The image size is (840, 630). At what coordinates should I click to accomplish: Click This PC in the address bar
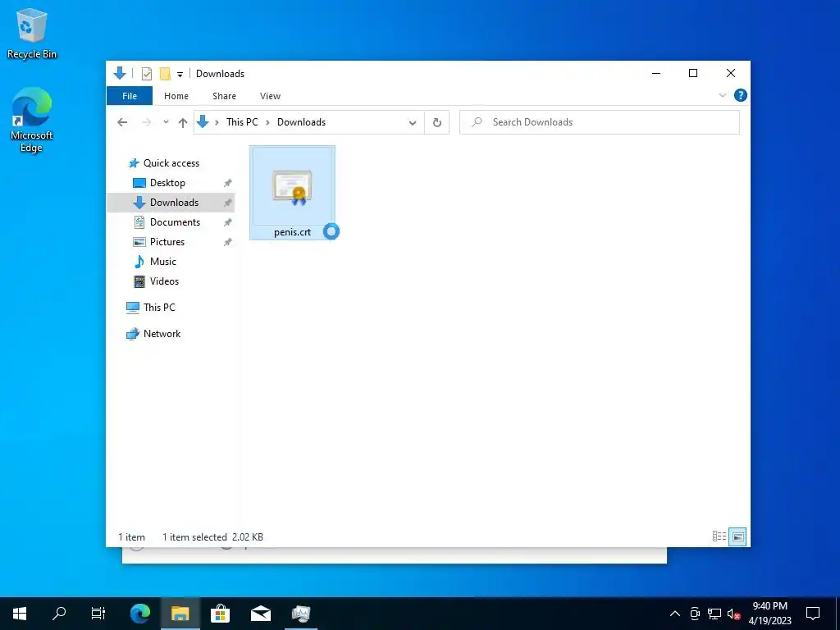click(242, 122)
